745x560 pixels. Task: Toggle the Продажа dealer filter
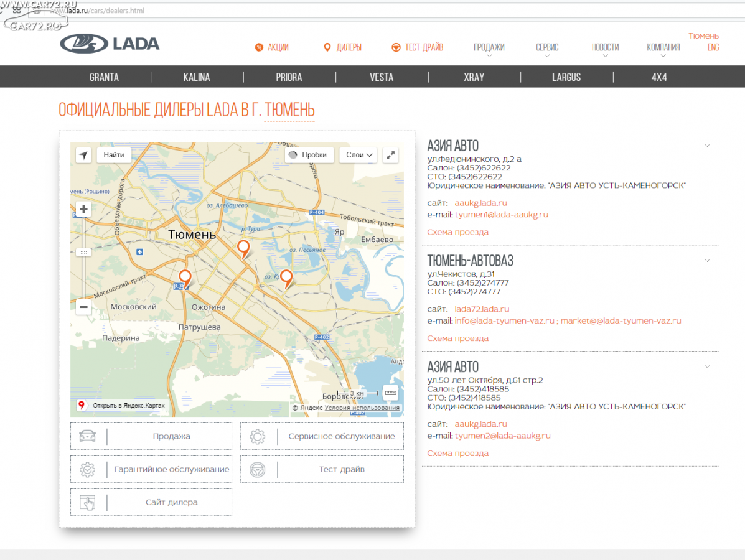tap(152, 436)
